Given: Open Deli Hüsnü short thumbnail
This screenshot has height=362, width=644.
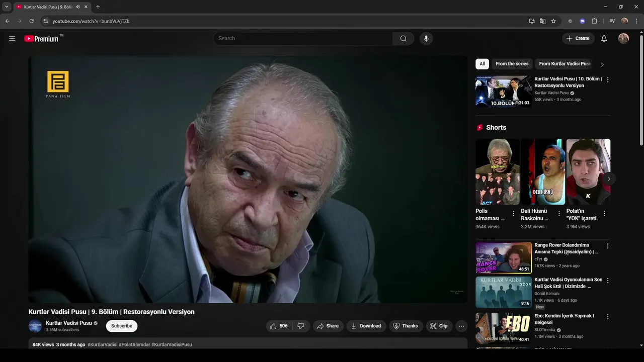Looking at the screenshot, I should pos(543,171).
